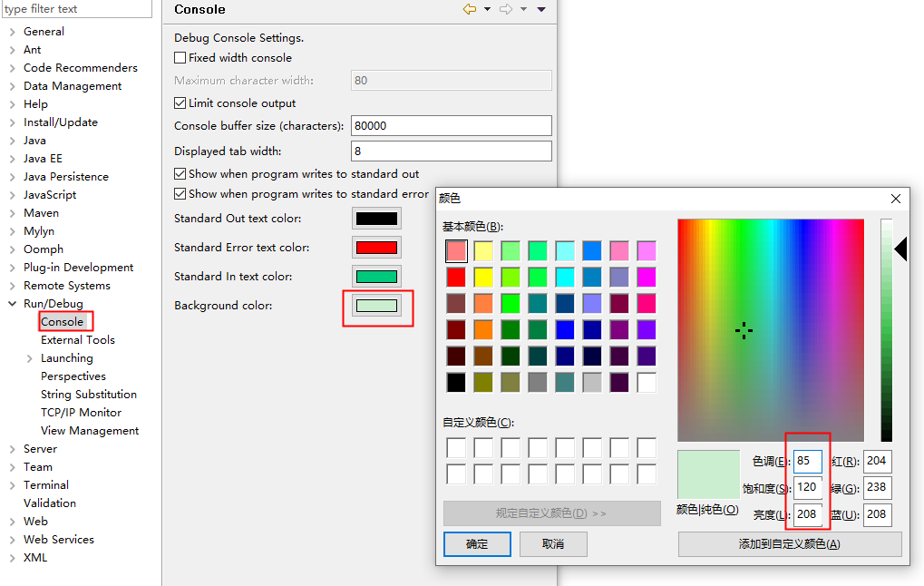Select View Management preference page

(90, 431)
